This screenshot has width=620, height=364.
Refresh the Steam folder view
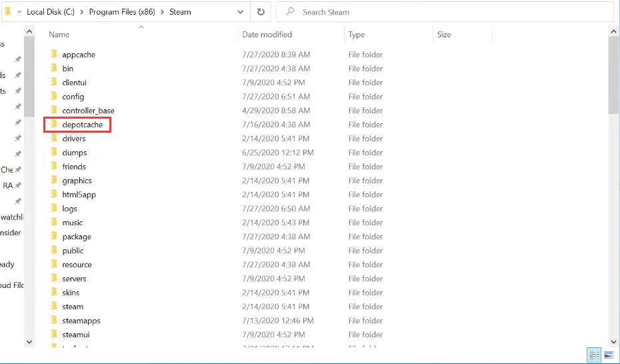pos(261,12)
